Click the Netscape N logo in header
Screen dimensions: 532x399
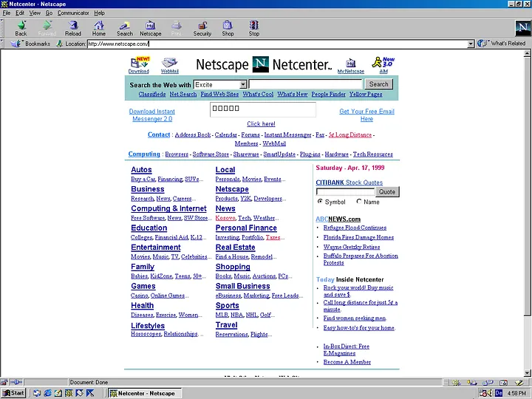(261, 64)
